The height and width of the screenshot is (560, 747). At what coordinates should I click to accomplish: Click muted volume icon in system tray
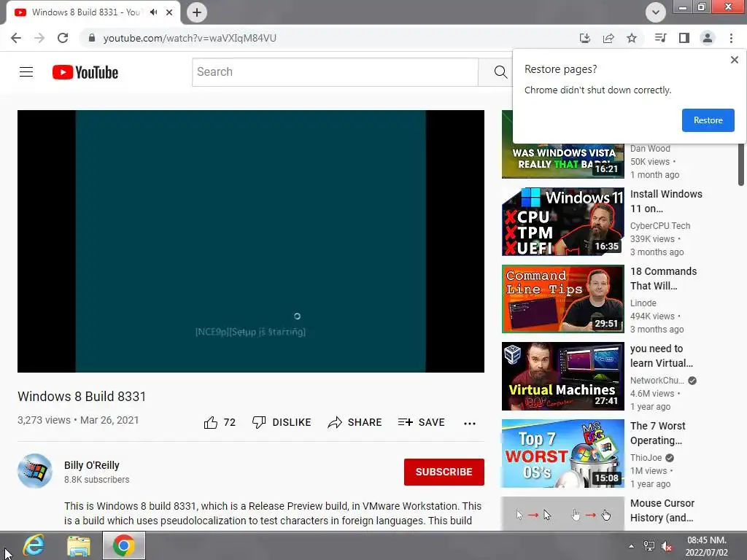pos(667,546)
